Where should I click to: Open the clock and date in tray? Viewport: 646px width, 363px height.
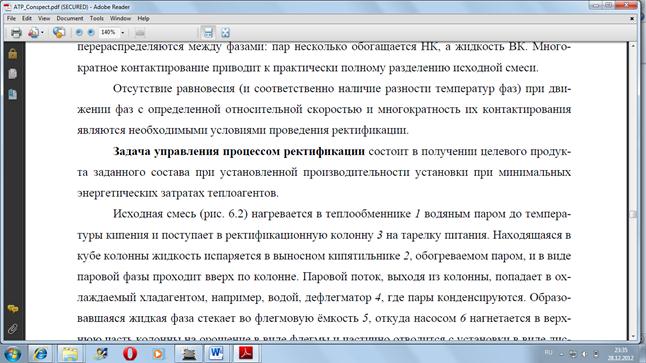point(620,354)
